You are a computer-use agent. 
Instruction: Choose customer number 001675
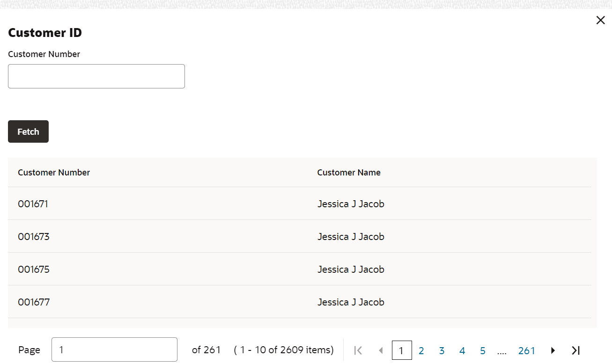point(34,269)
